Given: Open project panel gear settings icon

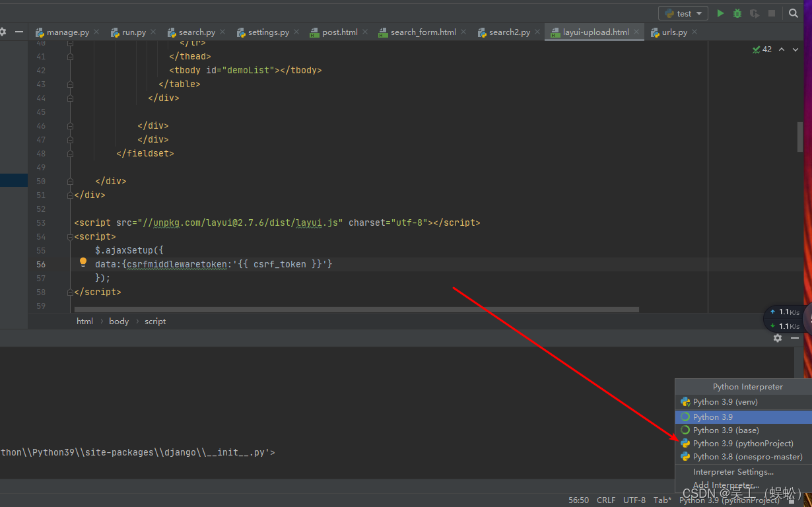Looking at the screenshot, I should tap(2, 31).
